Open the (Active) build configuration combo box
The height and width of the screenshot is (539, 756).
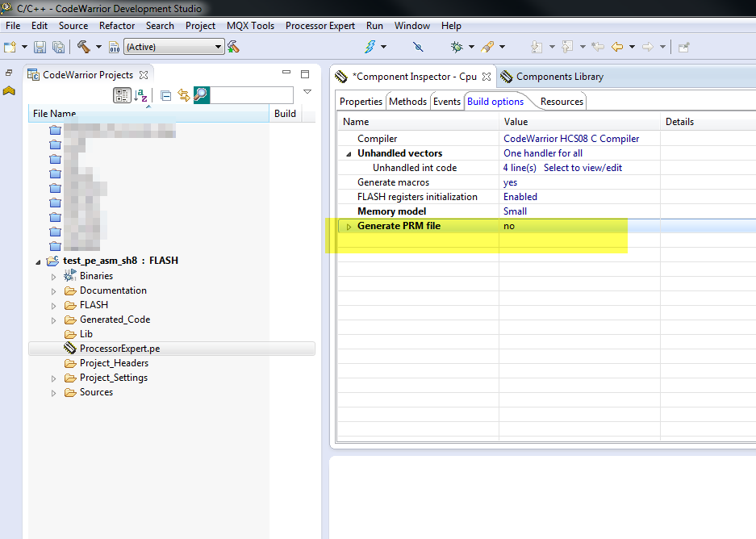[x=174, y=47]
